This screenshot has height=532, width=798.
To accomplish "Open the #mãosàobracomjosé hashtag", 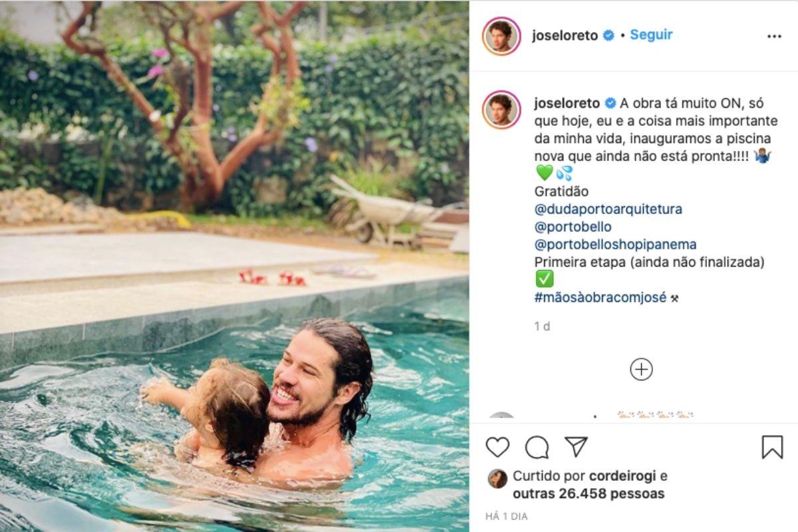I will coord(600,297).
